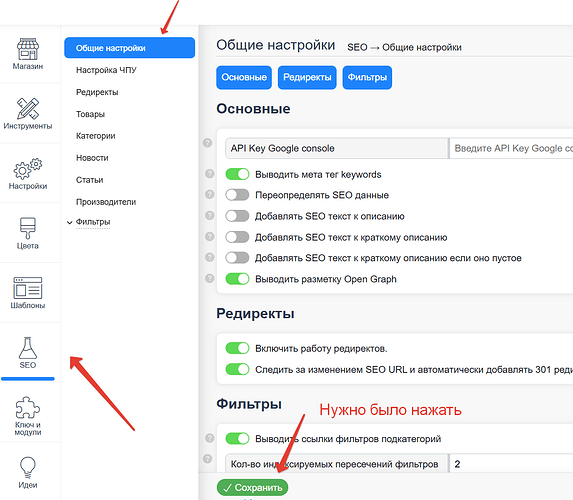Jump to Фильтры blue button
Image resolution: width=573 pixels, height=500 pixels.
367,77
